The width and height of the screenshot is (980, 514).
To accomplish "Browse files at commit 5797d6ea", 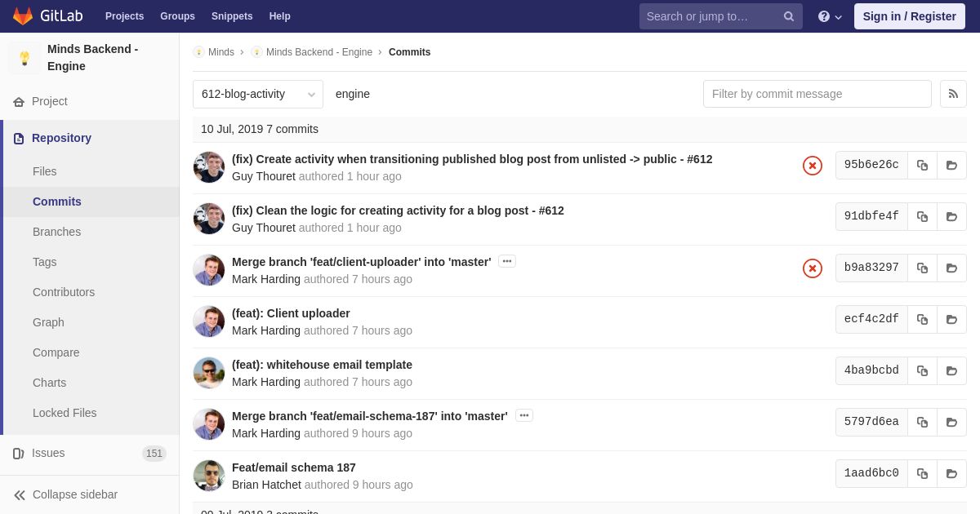I will (951, 422).
